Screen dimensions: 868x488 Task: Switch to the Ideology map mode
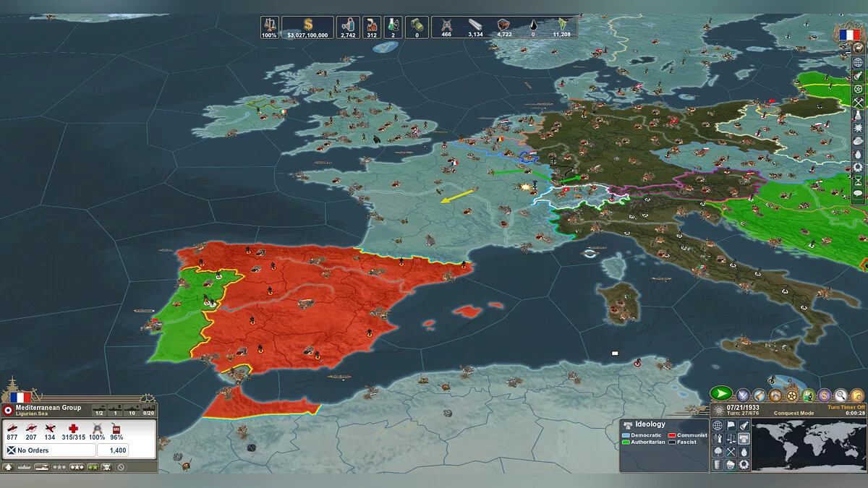point(650,424)
